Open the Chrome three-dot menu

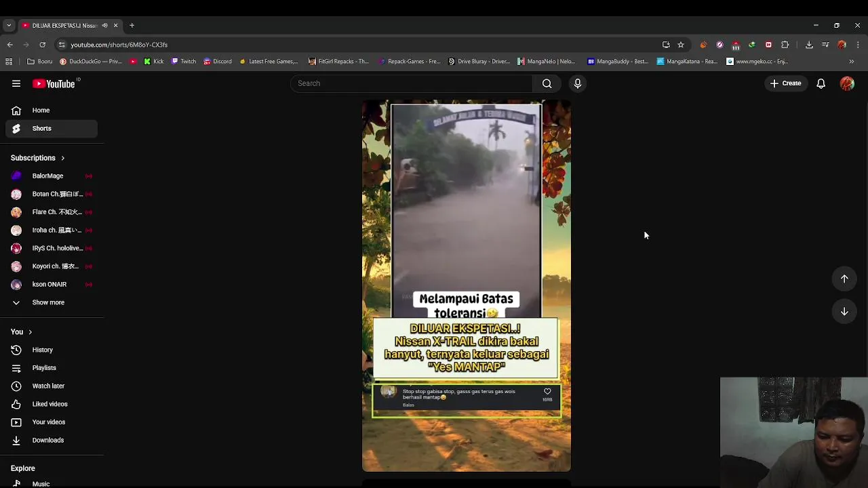click(858, 45)
